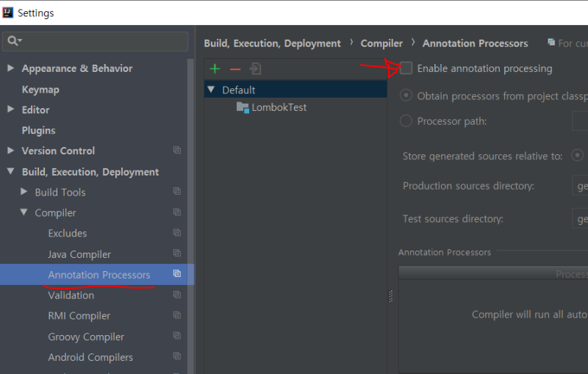Click the green plus add profile icon
The height and width of the screenshot is (374, 588).
[215, 69]
